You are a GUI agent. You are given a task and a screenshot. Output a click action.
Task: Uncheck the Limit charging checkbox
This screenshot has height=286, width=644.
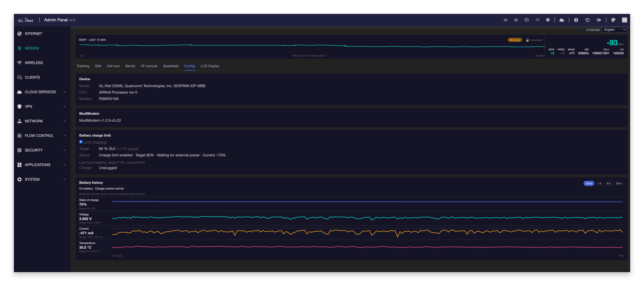coord(81,142)
